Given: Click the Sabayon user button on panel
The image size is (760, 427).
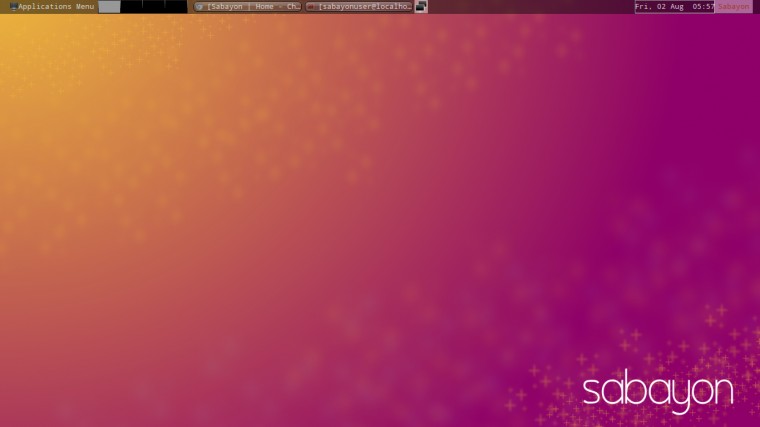Looking at the screenshot, I should [733, 6].
